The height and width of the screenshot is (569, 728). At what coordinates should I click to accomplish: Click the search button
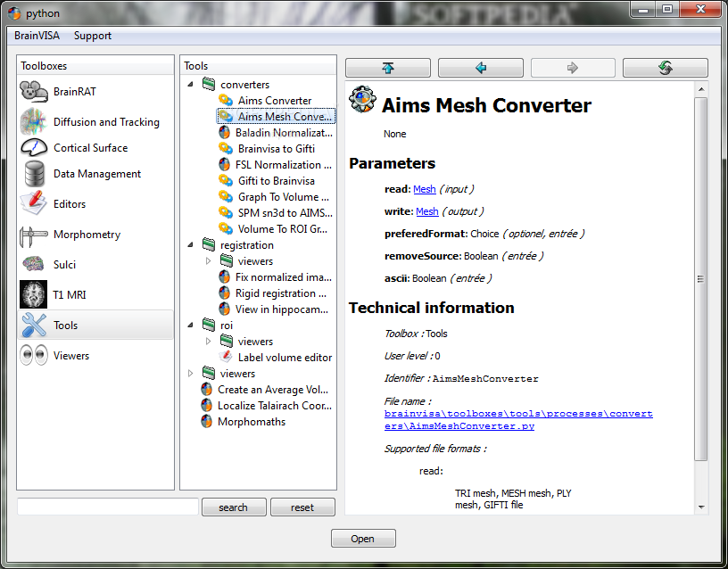coord(234,507)
